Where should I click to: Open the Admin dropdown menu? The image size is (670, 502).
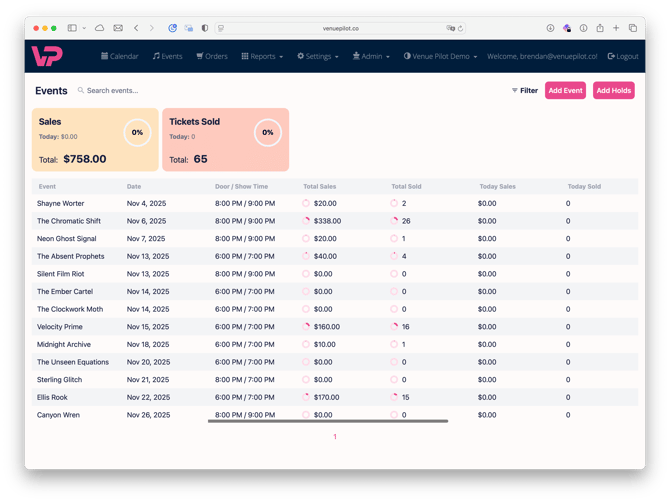[x=371, y=57]
